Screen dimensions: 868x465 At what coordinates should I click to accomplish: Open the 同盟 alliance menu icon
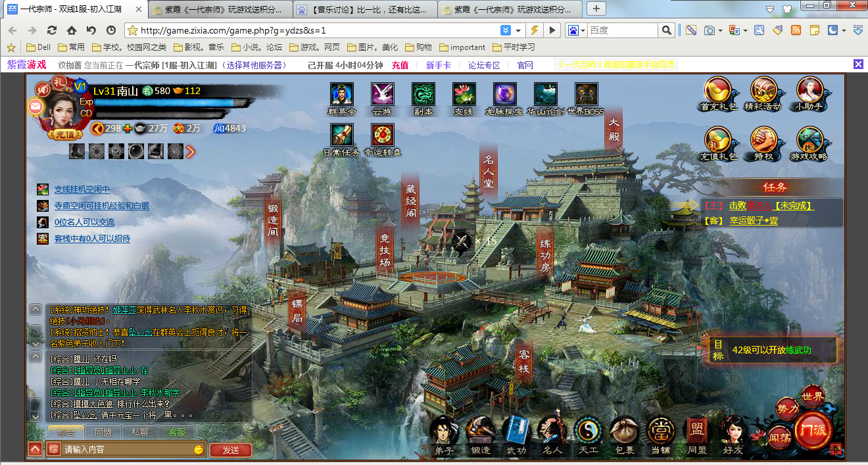pyautogui.click(x=696, y=435)
